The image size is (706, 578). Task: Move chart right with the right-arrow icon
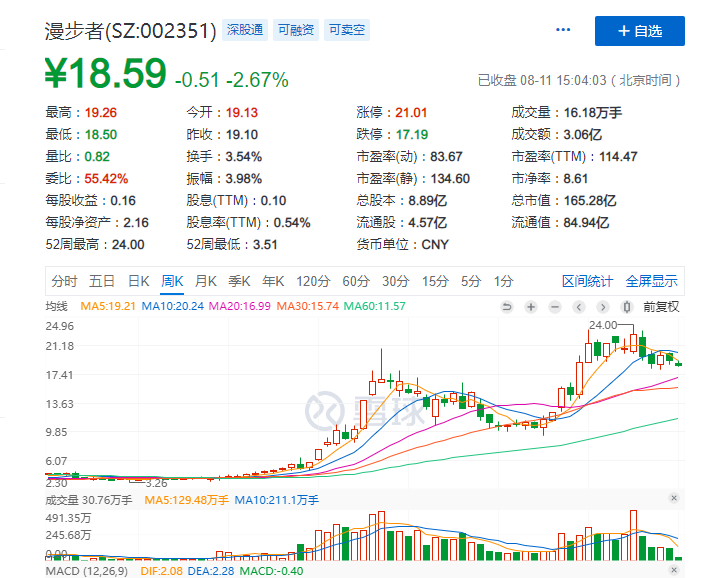(602, 307)
